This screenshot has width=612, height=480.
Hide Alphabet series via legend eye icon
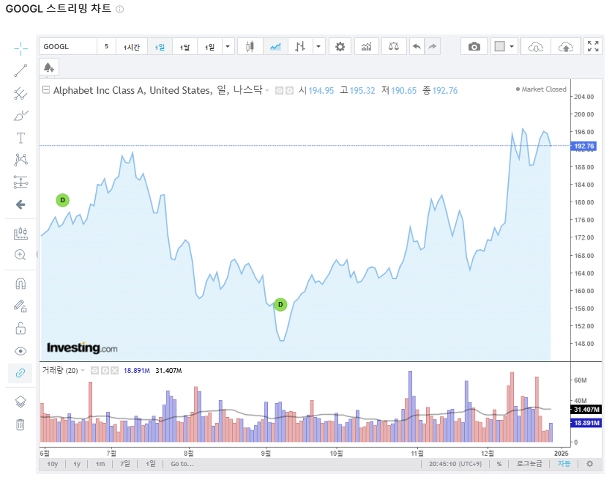[x=279, y=91]
